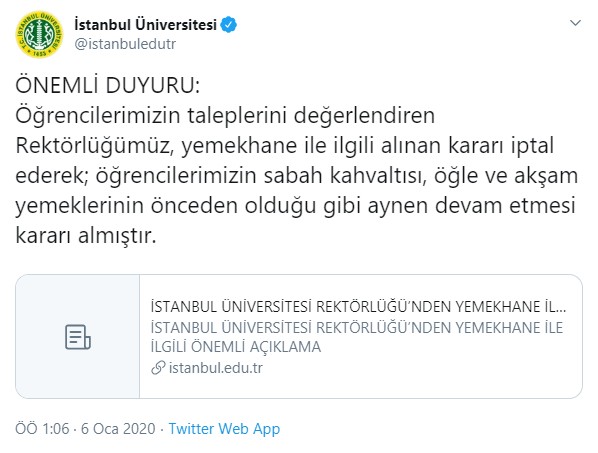Click the card's left thumbnail placeholder panel
This screenshot has height=453, width=598.
78,336
